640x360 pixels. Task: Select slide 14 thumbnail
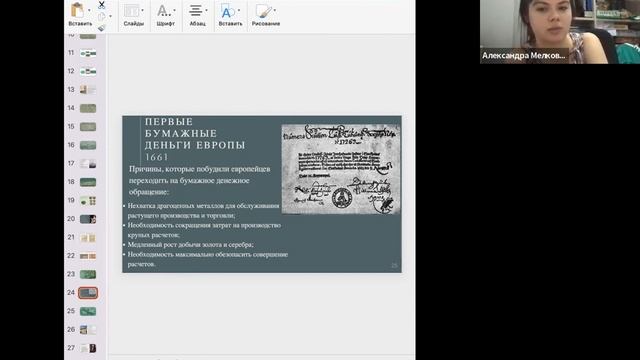click(88, 108)
